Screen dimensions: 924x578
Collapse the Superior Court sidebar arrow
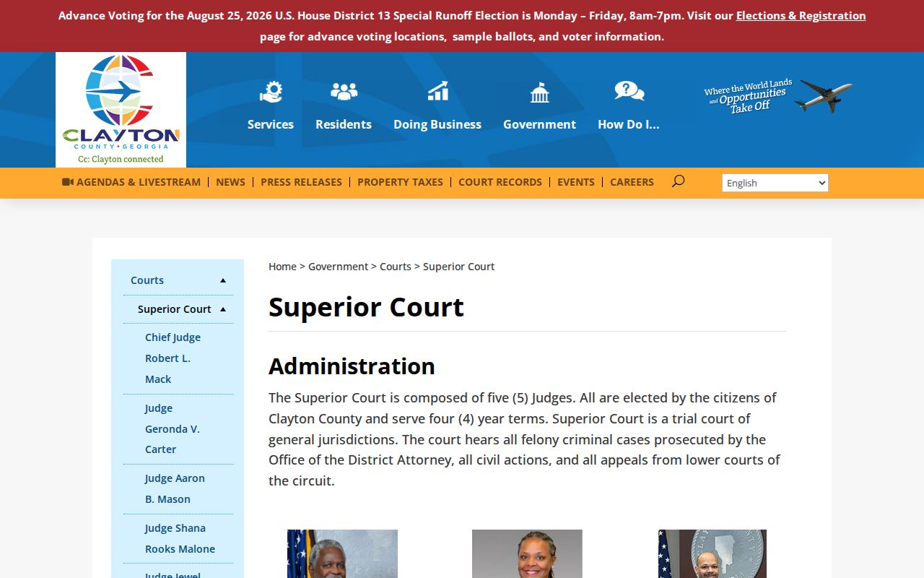(223, 309)
